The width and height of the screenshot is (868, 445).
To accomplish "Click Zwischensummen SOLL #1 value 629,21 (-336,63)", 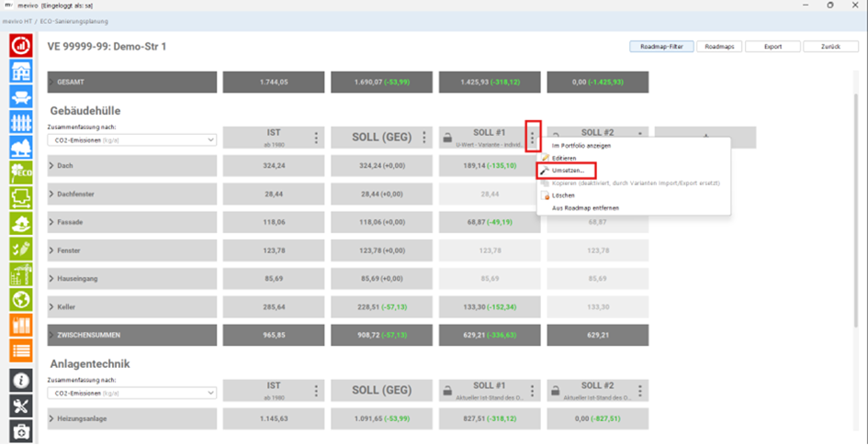I will (x=490, y=335).
